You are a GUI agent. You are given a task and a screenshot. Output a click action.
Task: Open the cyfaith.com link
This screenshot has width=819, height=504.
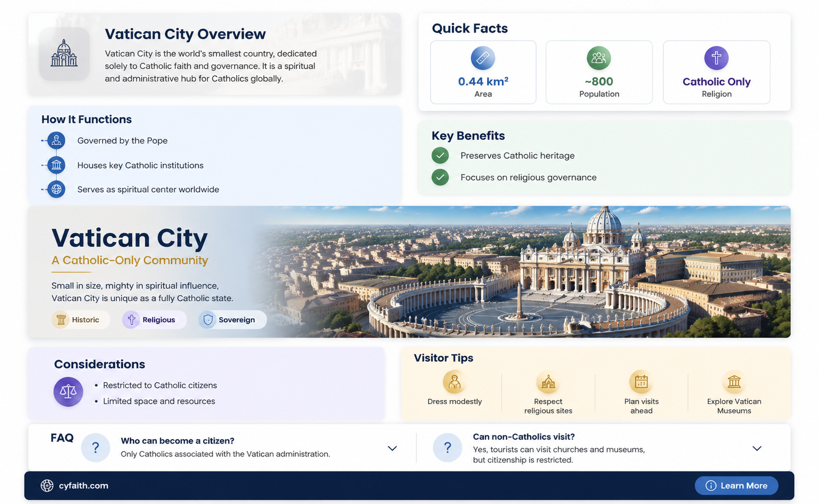[x=83, y=486]
